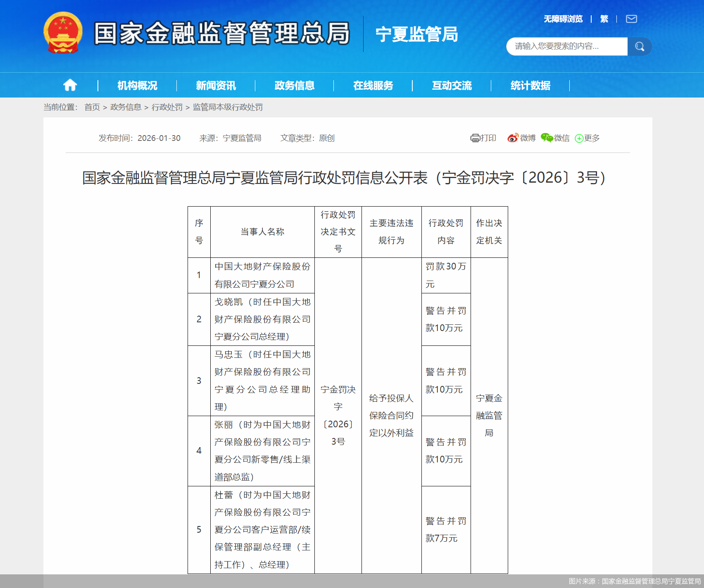Viewport: 704px width, 588px height.
Task: Click 首页 in the breadcrumb
Action: click(x=92, y=107)
